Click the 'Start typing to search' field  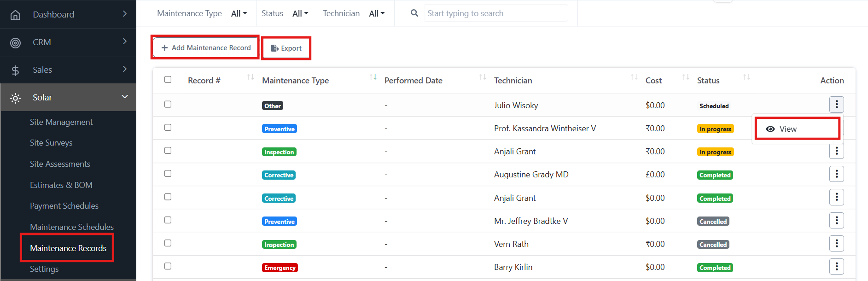tap(495, 13)
